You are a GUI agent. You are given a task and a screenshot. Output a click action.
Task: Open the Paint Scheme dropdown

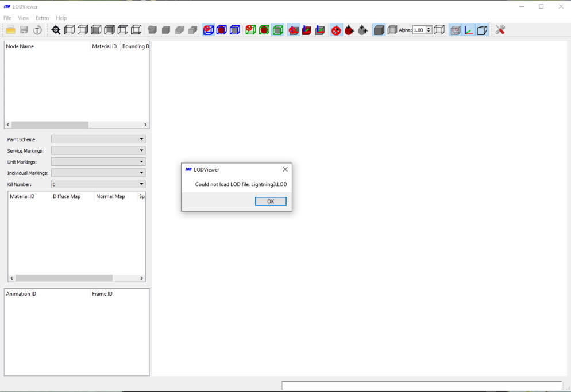coord(98,139)
